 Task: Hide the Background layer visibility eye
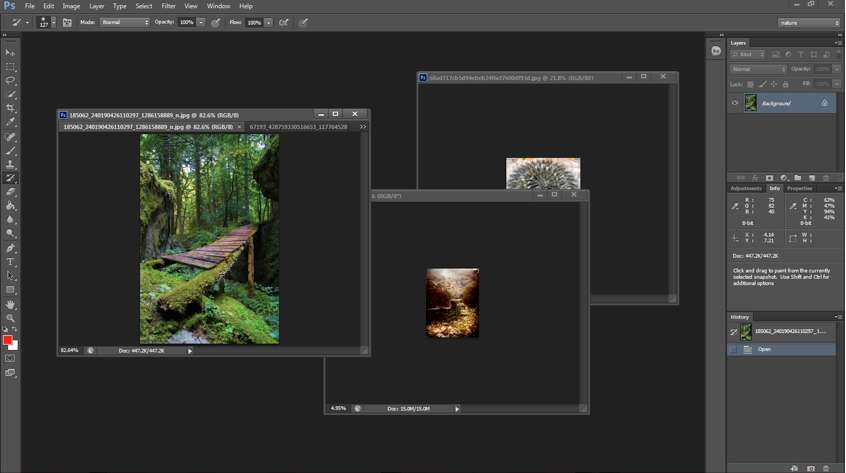click(734, 103)
